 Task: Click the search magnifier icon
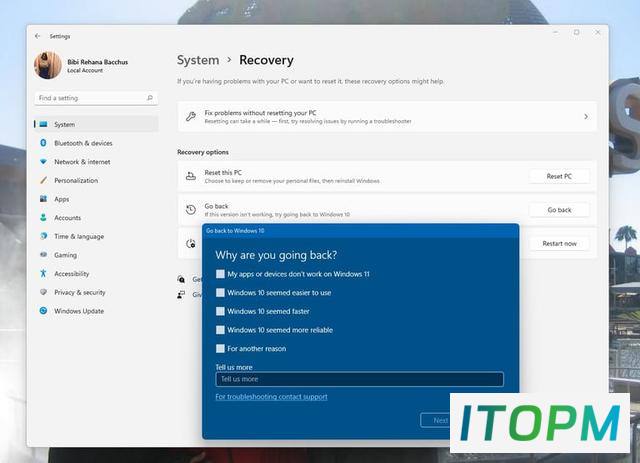150,98
